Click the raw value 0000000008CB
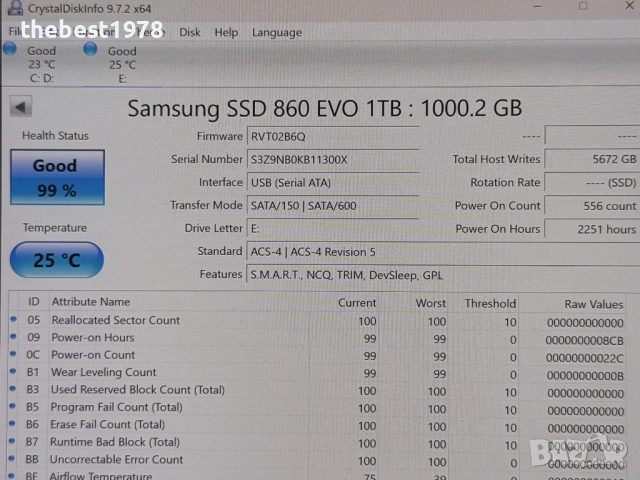This screenshot has width=640, height=480. [x=584, y=340]
